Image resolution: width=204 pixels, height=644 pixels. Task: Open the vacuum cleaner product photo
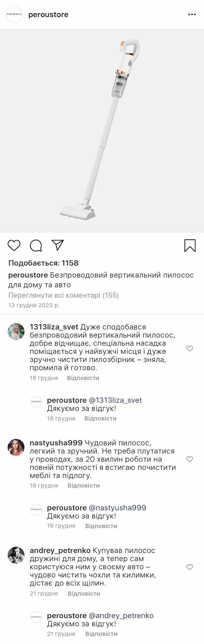[x=102, y=131]
